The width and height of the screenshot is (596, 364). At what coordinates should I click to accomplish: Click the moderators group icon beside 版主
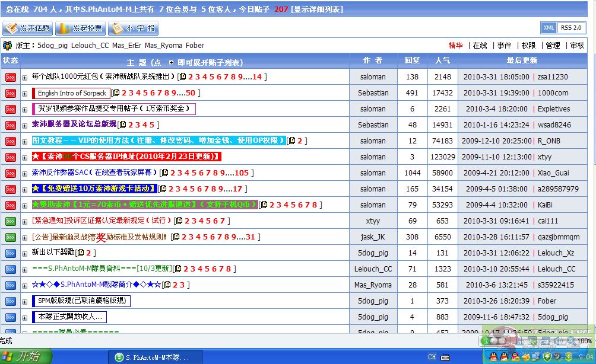coord(8,46)
